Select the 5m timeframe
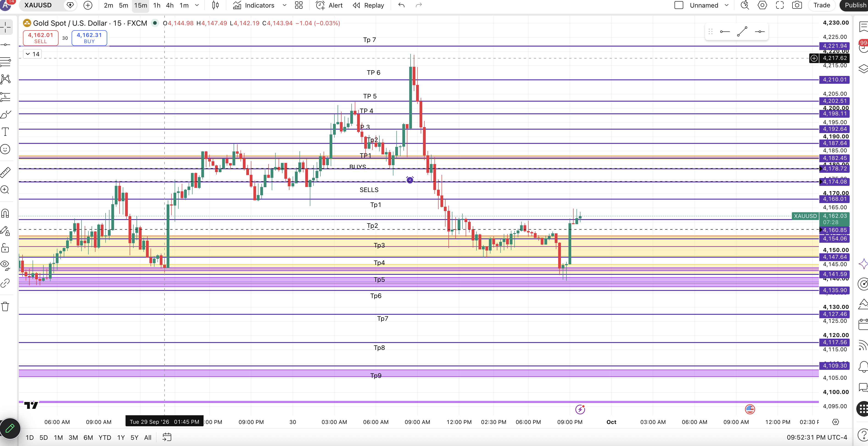Viewport: 868px width, 446px height. pos(124,5)
